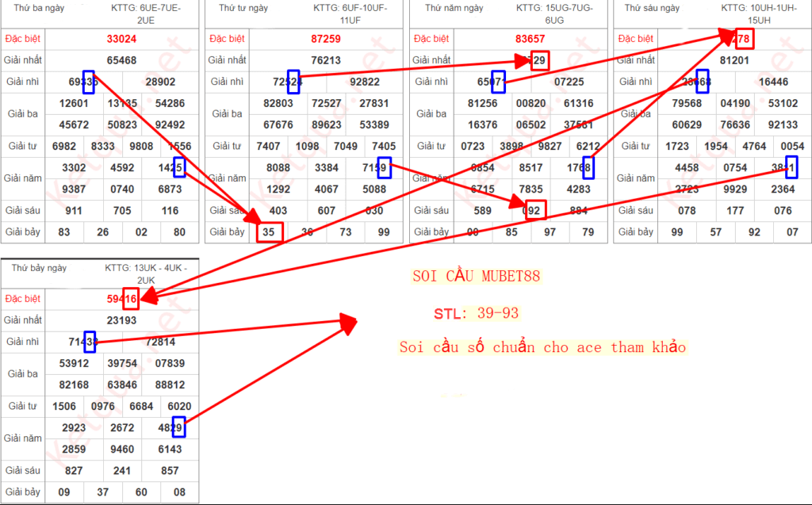
Task: Click the 'Thứ năm ngày' table header
Action: [454, 8]
